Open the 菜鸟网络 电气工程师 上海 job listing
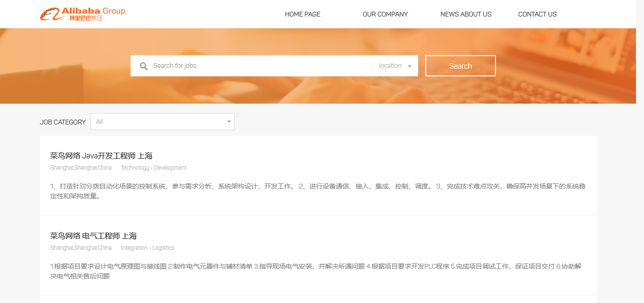Image resolution: width=644 pixels, height=303 pixels. 93,236
